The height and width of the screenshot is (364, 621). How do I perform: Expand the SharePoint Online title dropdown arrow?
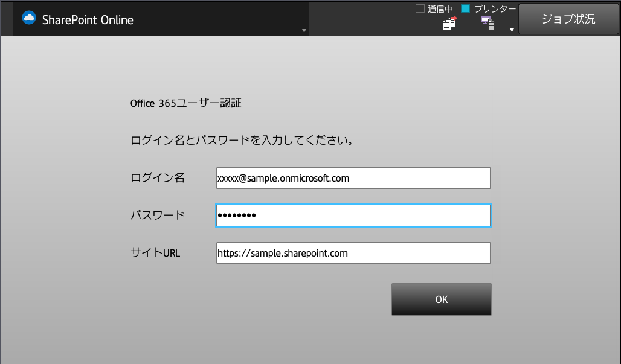[304, 30]
